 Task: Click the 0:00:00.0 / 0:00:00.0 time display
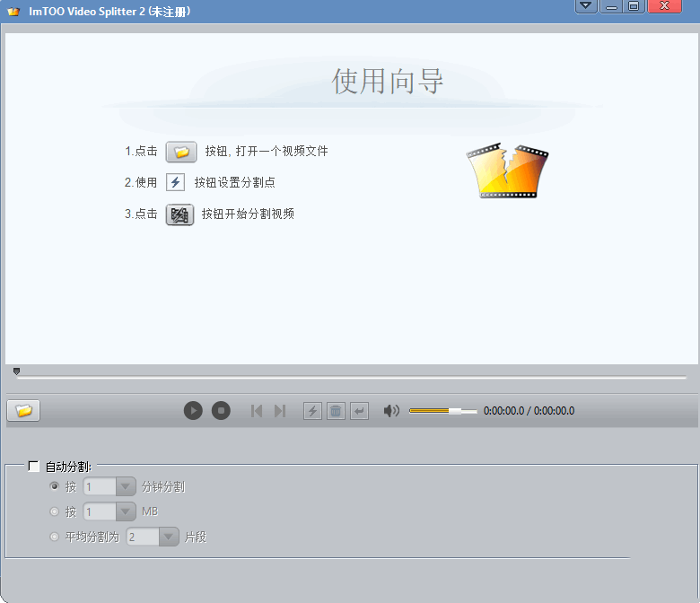point(529,411)
